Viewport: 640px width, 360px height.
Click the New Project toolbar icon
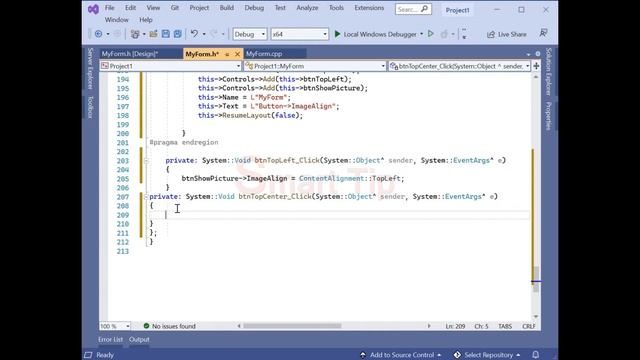(x=135, y=34)
